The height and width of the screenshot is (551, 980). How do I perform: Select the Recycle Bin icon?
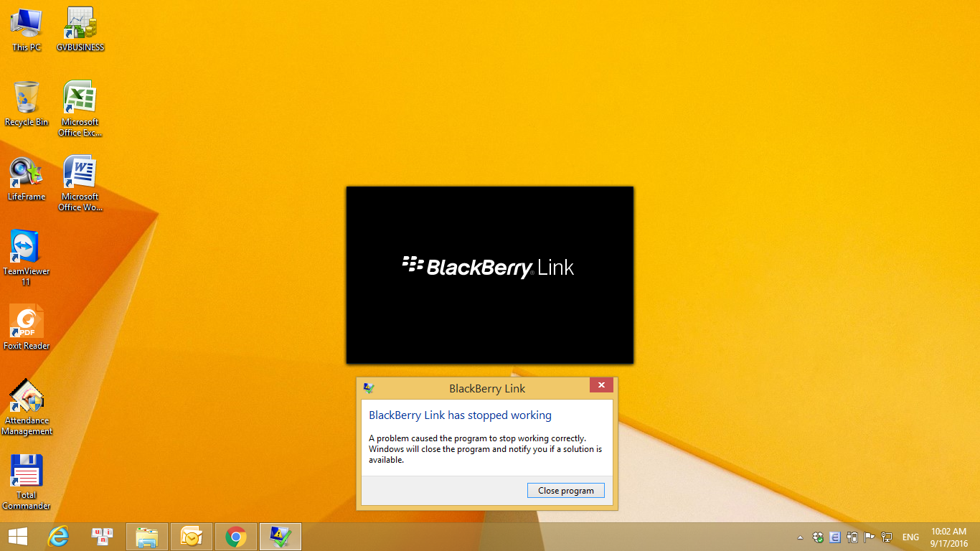tap(27, 104)
